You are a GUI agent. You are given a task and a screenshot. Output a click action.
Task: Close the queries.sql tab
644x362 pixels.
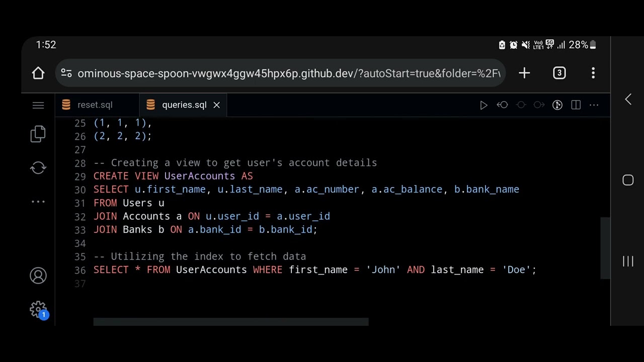[x=216, y=105]
